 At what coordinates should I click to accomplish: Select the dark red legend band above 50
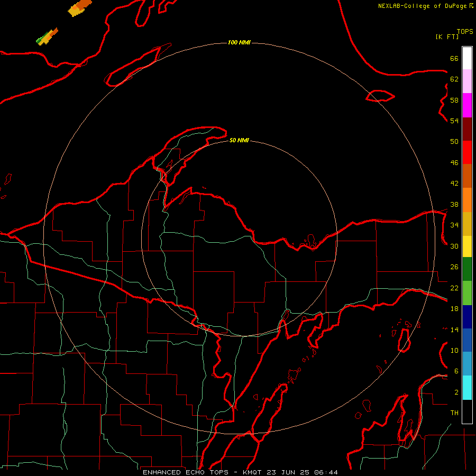467,129
